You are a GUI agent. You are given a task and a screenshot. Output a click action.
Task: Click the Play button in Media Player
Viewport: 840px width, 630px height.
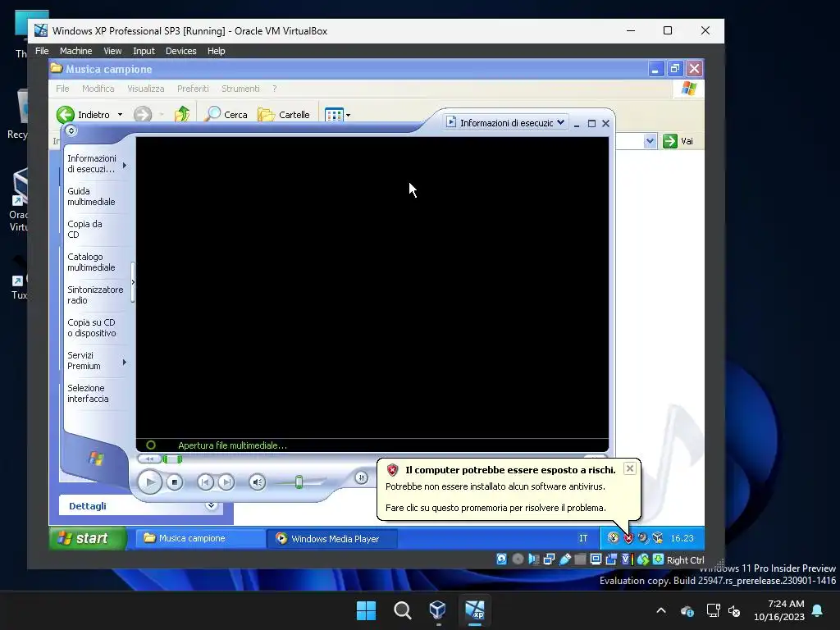(150, 482)
